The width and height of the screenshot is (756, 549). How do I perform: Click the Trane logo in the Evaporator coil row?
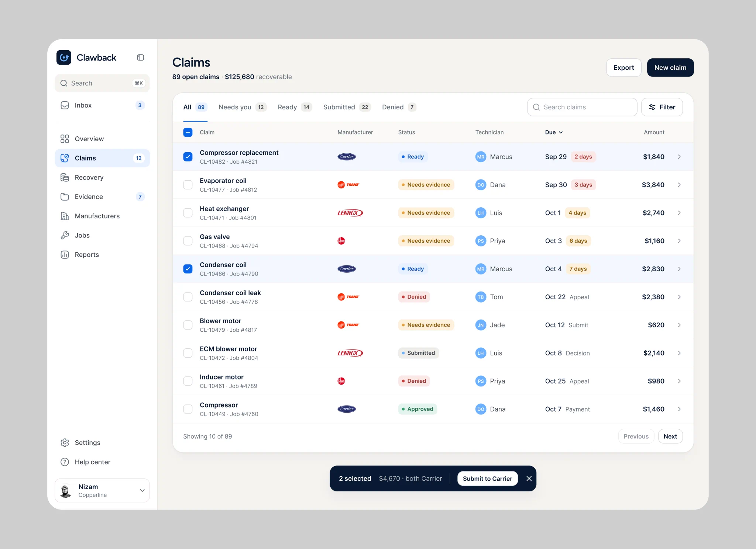tap(348, 185)
